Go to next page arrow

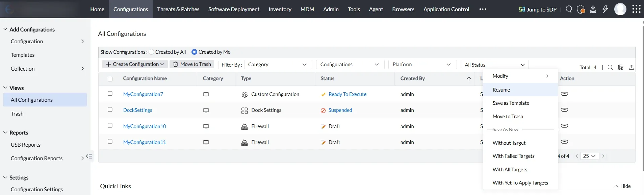point(603,156)
